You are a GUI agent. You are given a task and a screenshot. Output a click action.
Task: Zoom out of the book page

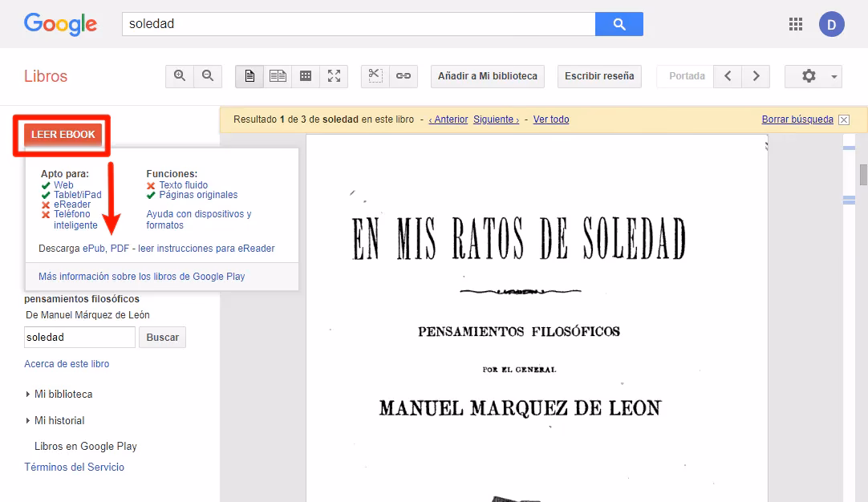208,75
